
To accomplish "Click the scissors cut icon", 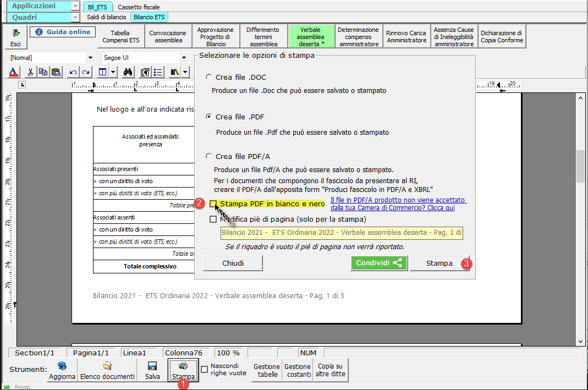I will coord(30,72).
